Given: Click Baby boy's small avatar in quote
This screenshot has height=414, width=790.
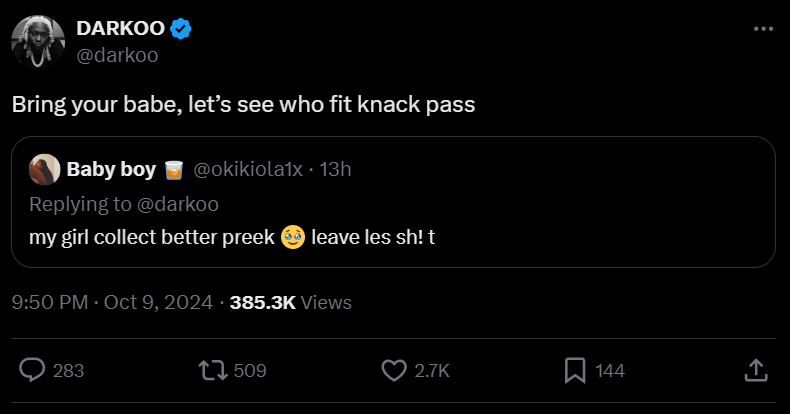Looking at the screenshot, I should click(x=43, y=169).
